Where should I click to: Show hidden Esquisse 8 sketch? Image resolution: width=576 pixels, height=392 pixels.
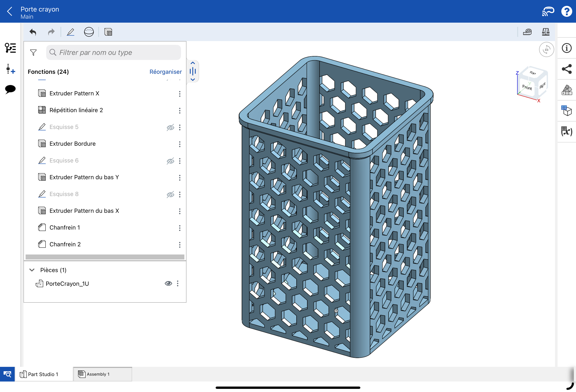(x=171, y=195)
